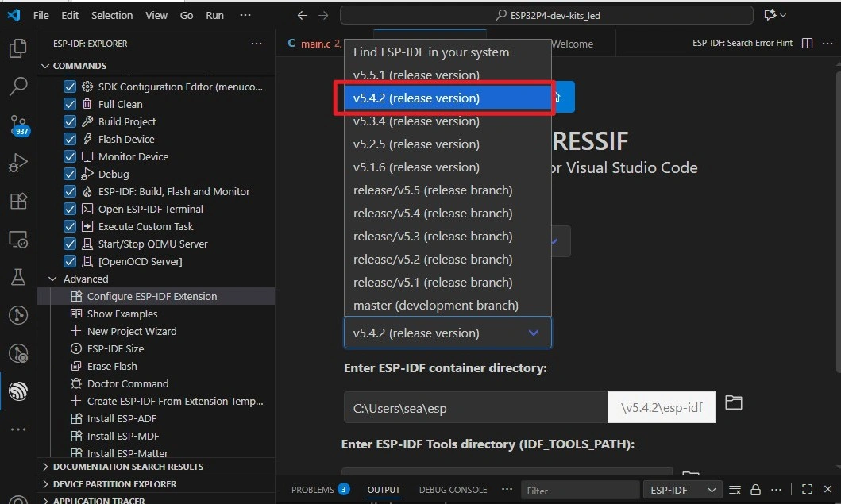Toggle the Flash Device checkbox
The image size is (841, 504).
[70, 139]
